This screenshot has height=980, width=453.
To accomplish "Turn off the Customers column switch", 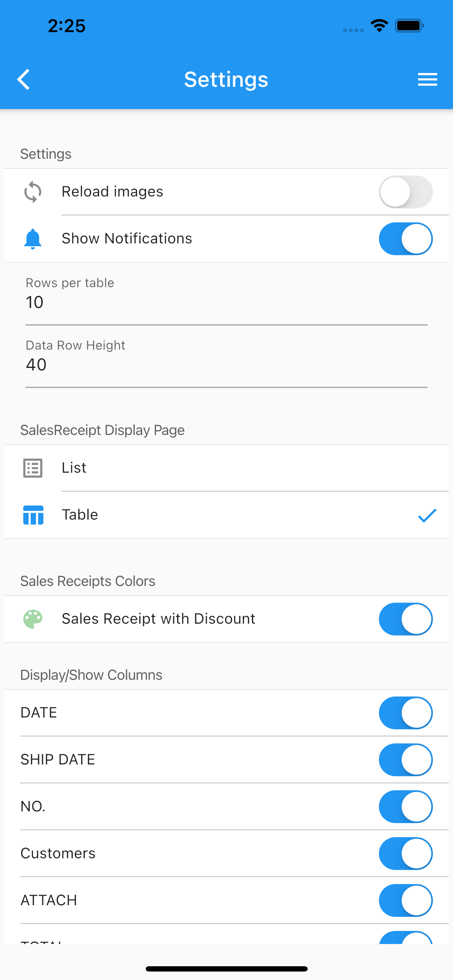I will [x=405, y=853].
